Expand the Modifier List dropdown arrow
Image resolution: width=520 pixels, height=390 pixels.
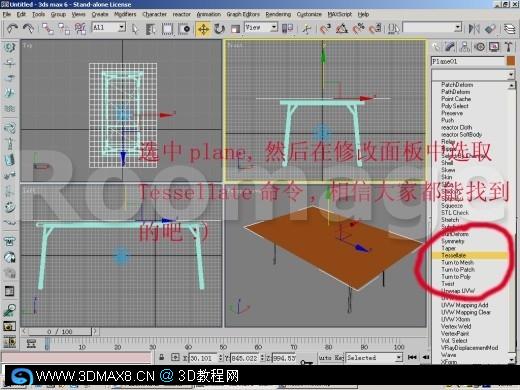point(511,75)
